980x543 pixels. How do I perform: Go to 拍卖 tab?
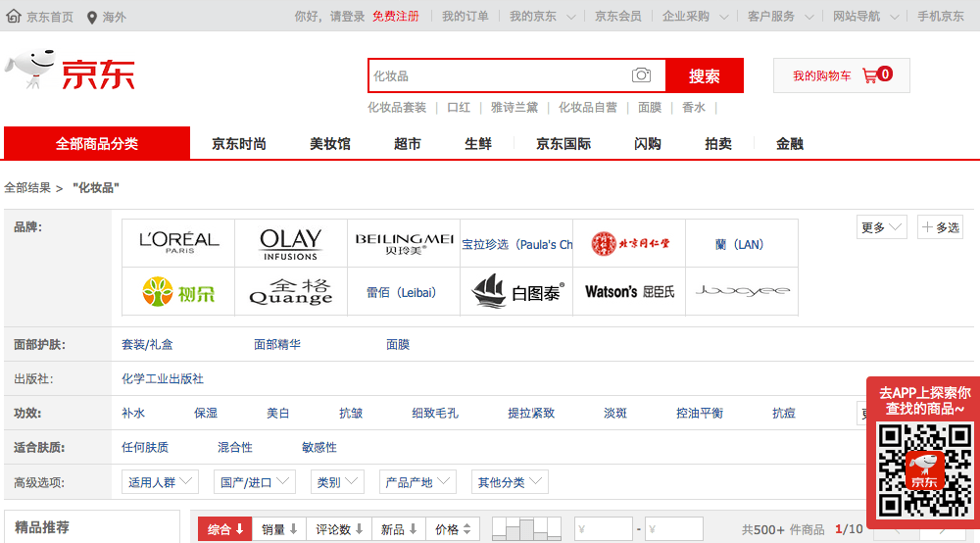coord(718,144)
